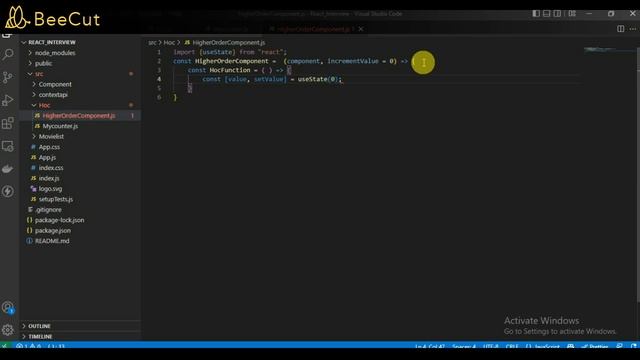
Task: Place cursor on code line 4
Action: [x=376, y=79]
